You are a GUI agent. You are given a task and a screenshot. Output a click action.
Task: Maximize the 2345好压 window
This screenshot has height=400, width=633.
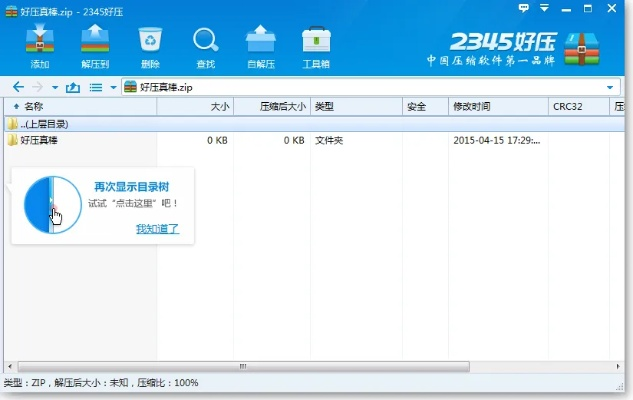tap(588, 8)
